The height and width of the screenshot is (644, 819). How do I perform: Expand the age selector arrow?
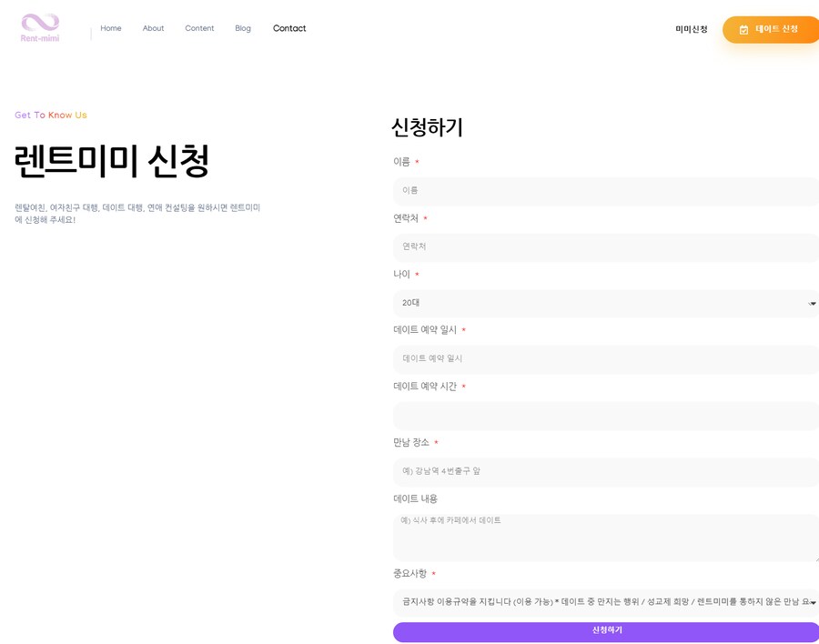[811, 303]
